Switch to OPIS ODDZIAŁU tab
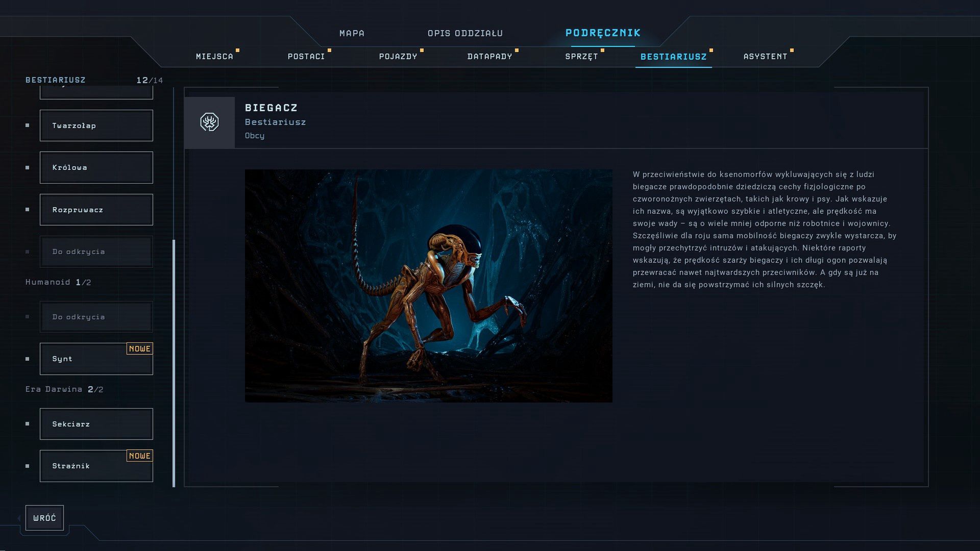 [465, 33]
